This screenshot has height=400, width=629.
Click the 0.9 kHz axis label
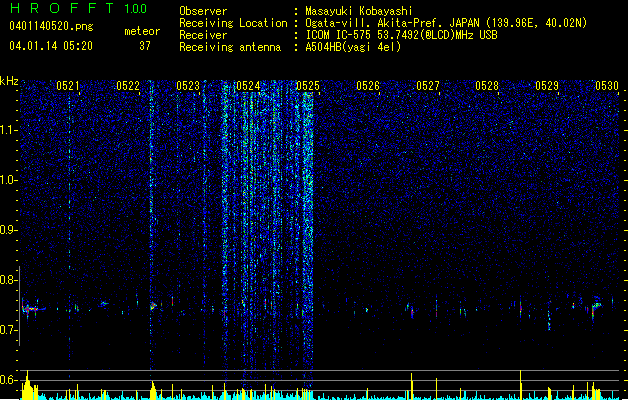(x=8, y=230)
